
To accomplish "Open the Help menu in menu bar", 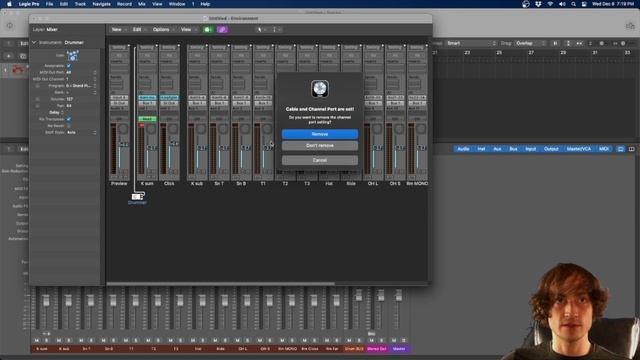I will pos(205,4).
